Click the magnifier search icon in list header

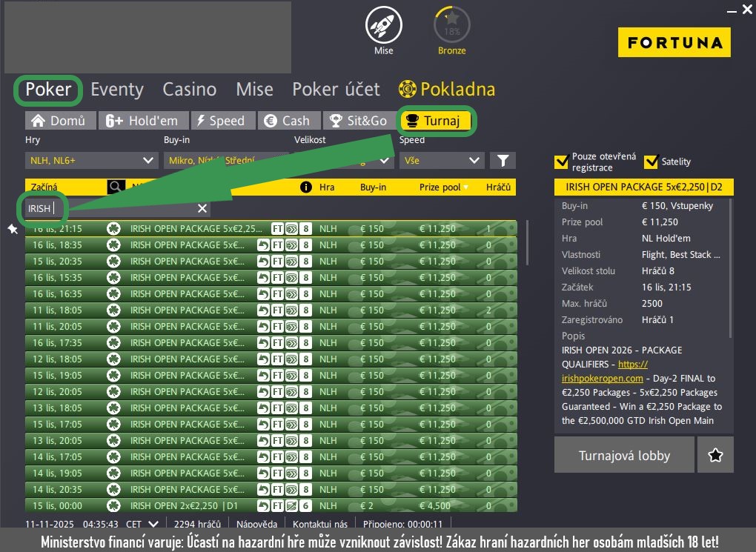(116, 187)
